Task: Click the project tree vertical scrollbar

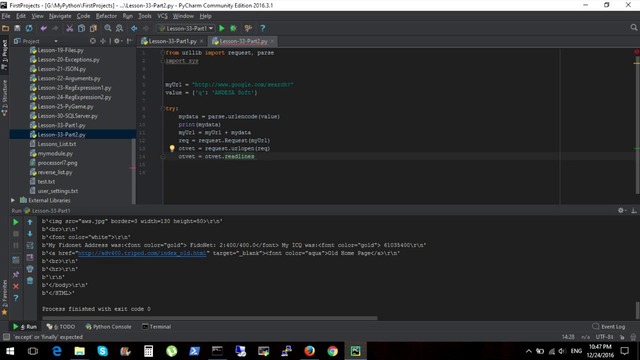Action: [x=133, y=171]
